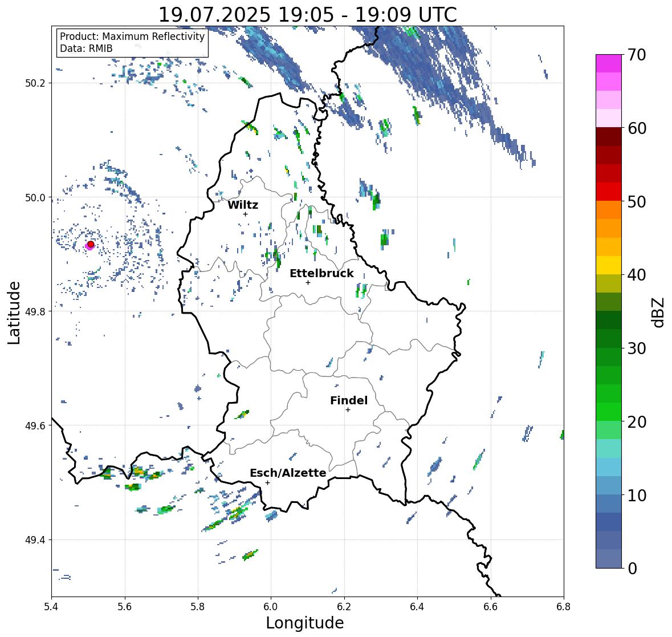672x637 pixels.
Task: Click the bright green 20 dBZ colorbar segment
Action: 609,412
